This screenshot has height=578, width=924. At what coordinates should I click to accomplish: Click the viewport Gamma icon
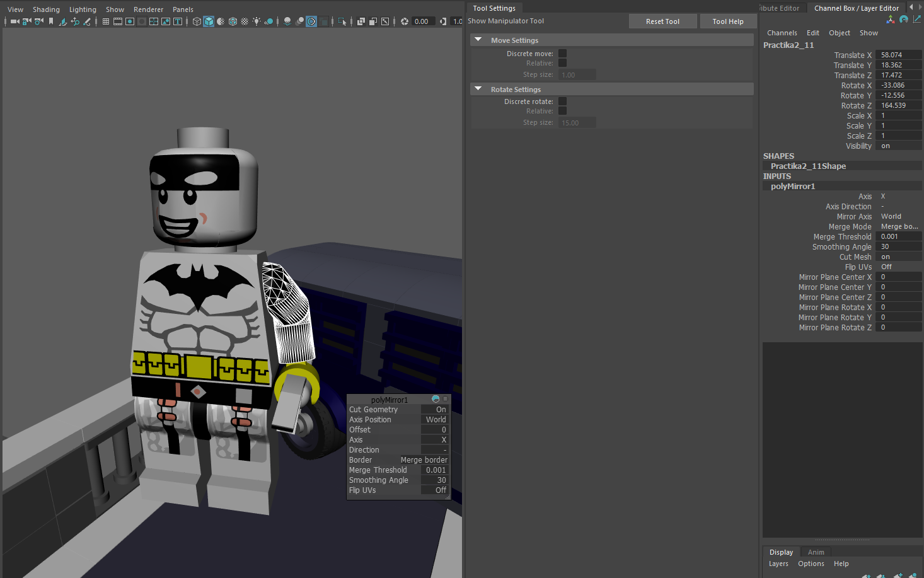point(443,21)
